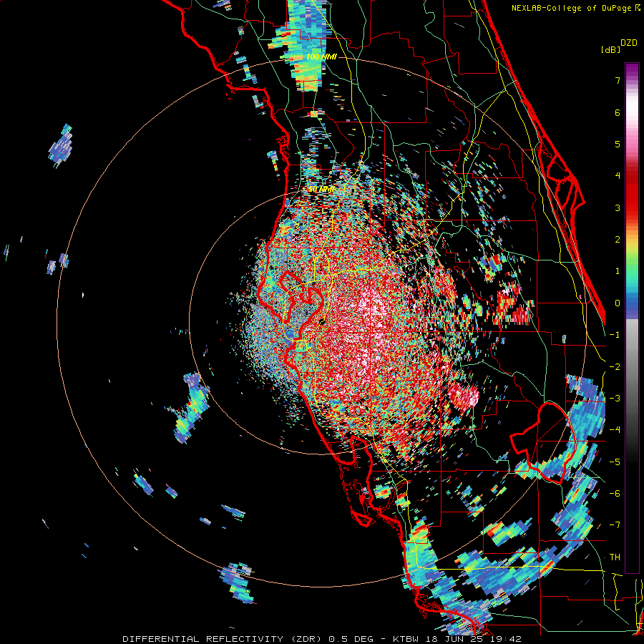
Task: Click the color bar scale value -1
Action: click(x=615, y=335)
